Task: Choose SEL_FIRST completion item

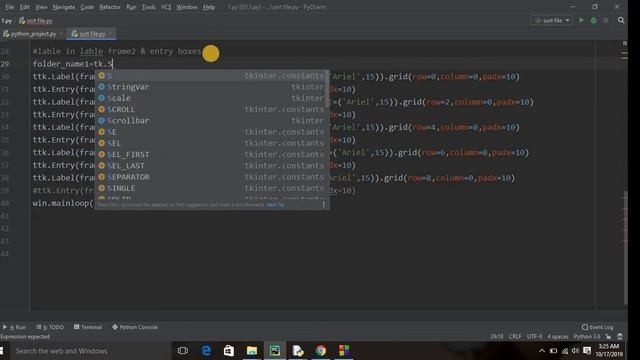Action: point(211,154)
